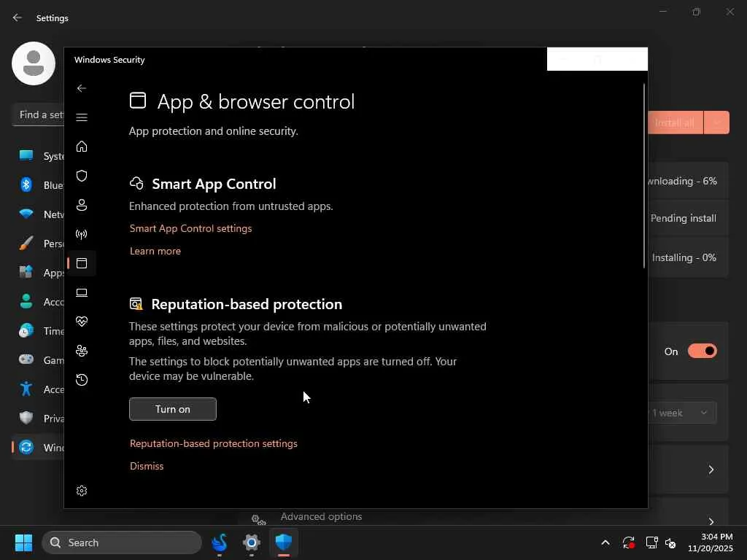Open Home in Windows Security sidebar
This screenshot has height=560, width=747.
point(82,146)
